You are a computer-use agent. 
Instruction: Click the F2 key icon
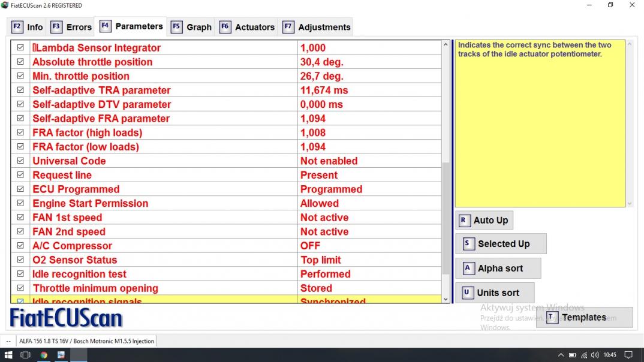coord(17,27)
